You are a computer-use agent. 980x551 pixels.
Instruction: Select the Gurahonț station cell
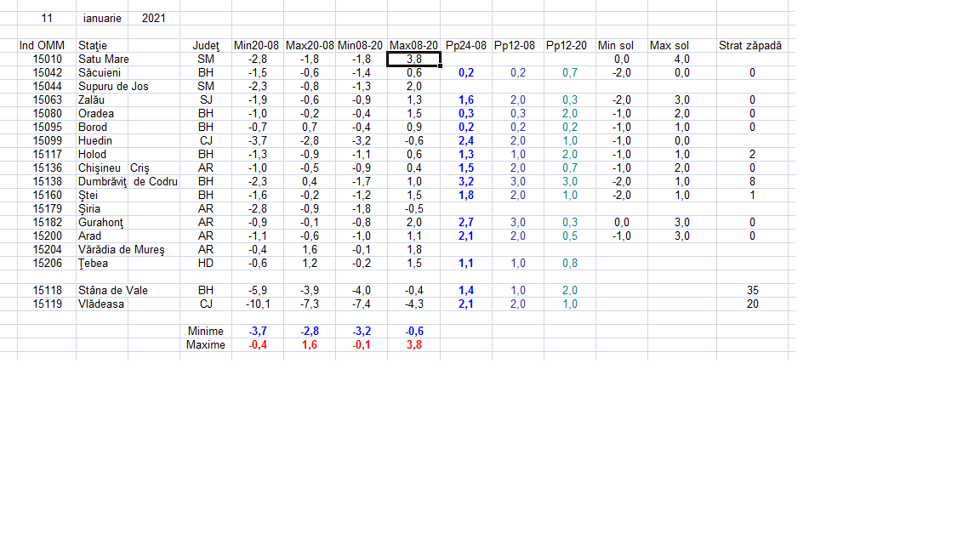click(x=100, y=223)
